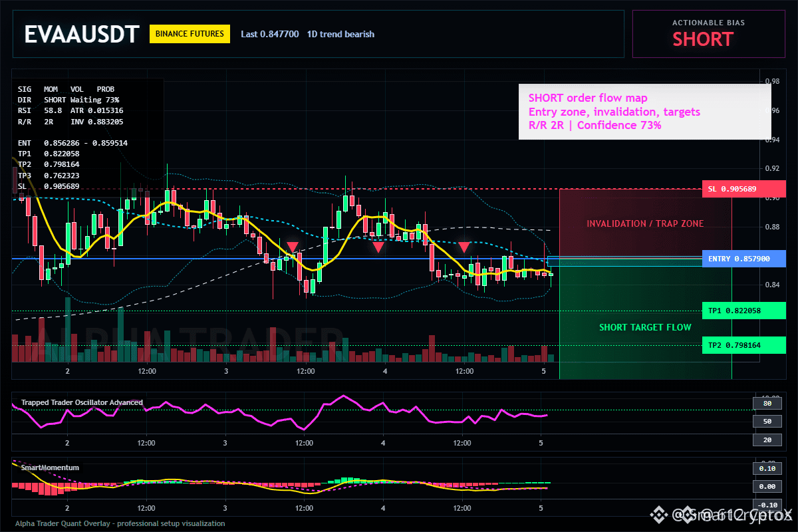Screen dimensions: 798x532
Task: Click the 0.98 price axis label
Action: 771,81
